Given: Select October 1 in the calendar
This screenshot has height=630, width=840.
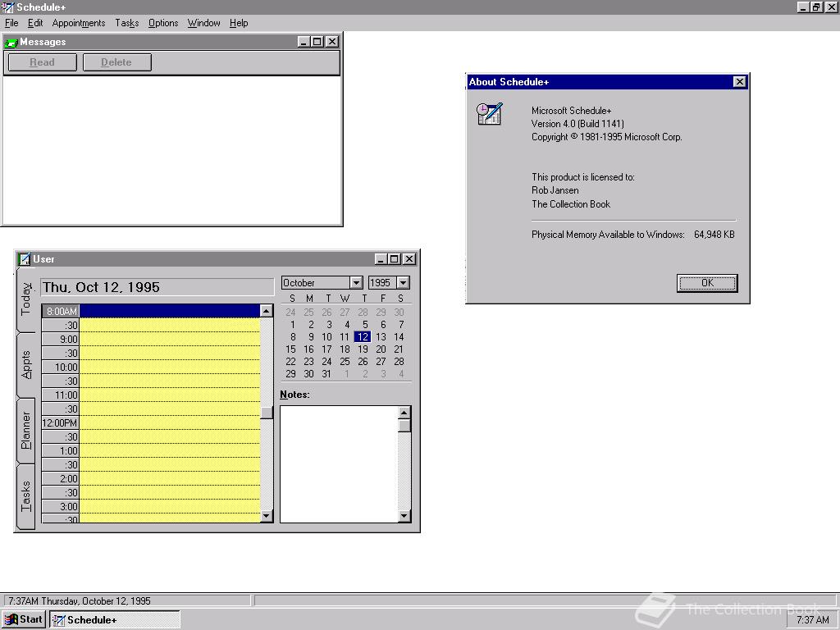Looking at the screenshot, I should click(293, 324).
